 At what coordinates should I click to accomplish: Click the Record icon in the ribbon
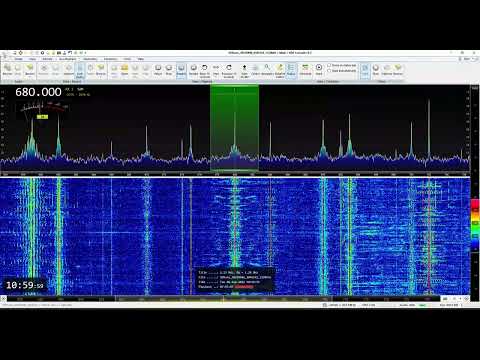(7, 70)
